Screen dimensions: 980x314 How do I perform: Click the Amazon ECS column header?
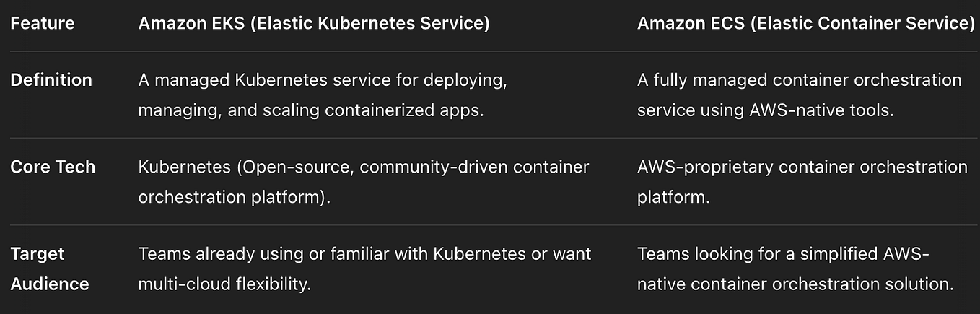806,23
